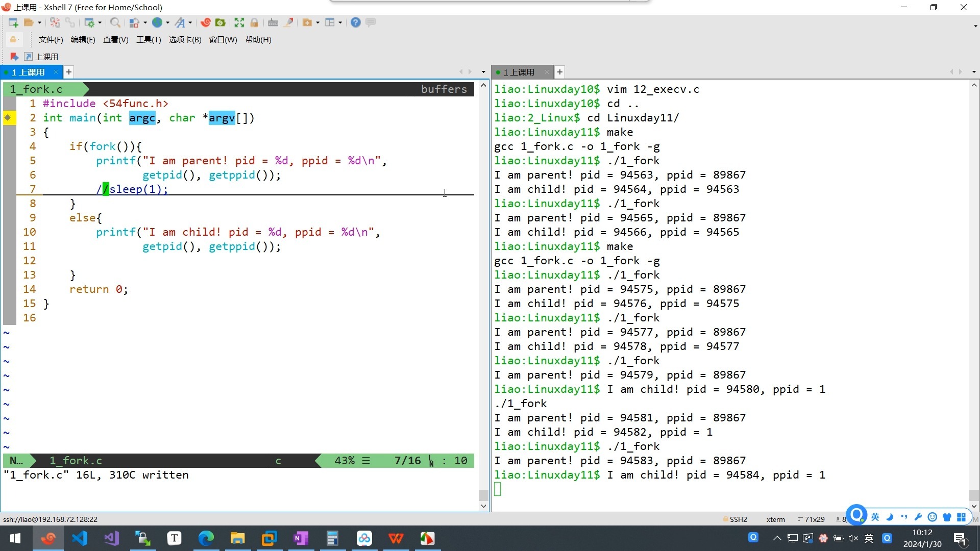Open the Help question mark icon
Screen dimensions: 980x551
(356, 22)
